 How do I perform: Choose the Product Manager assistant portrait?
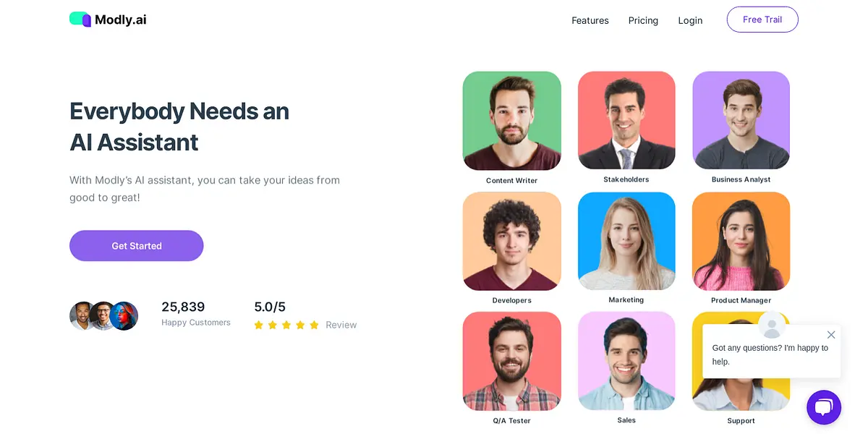[741, 241]
